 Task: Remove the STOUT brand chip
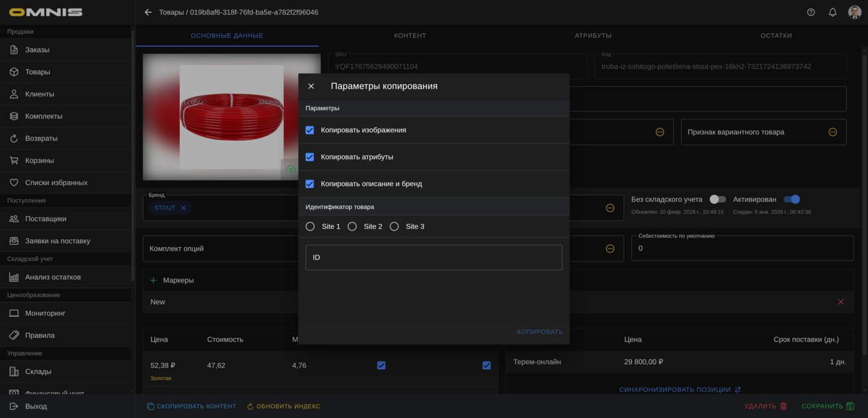click(184, 208)
